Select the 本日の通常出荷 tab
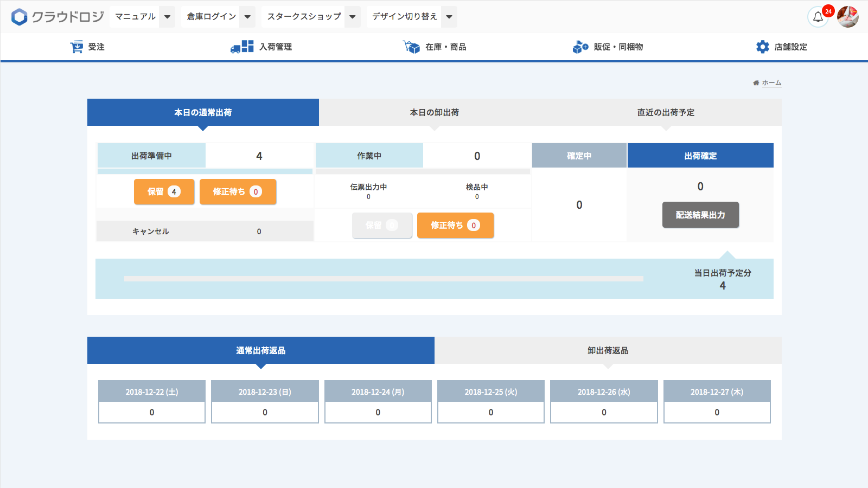Screen dimensions: 868x488 coord(203,112)
